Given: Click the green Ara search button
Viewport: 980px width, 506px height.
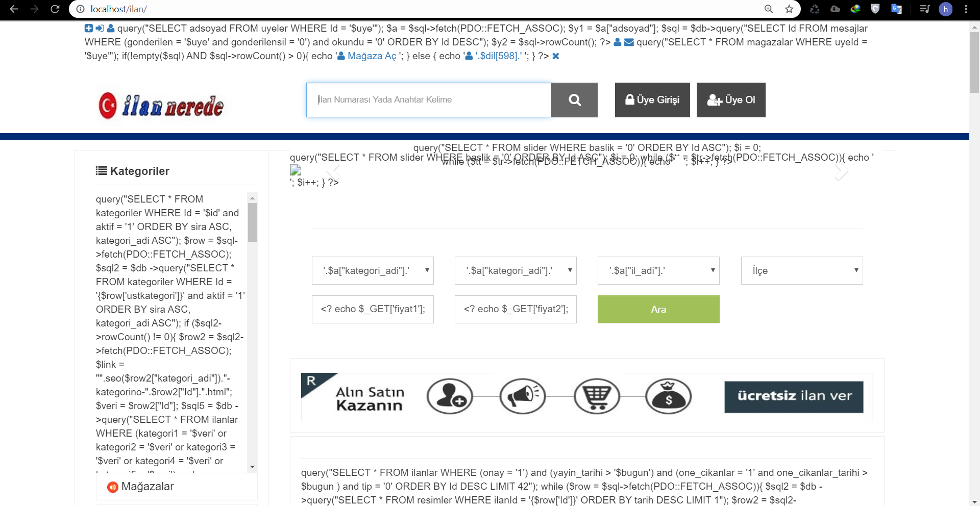Looking at the screenshot, I should click(x=658, y=309).
